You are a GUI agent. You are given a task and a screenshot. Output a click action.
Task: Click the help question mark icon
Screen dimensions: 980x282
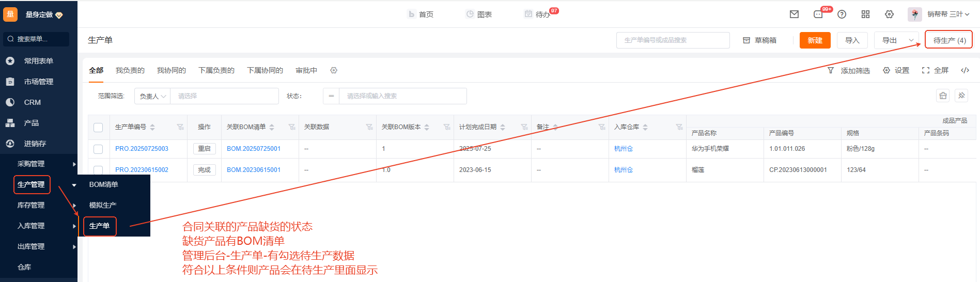pos(842,14)
